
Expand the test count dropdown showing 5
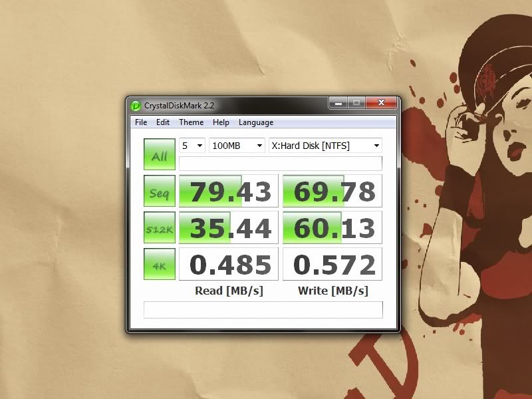tap(192, 146)
